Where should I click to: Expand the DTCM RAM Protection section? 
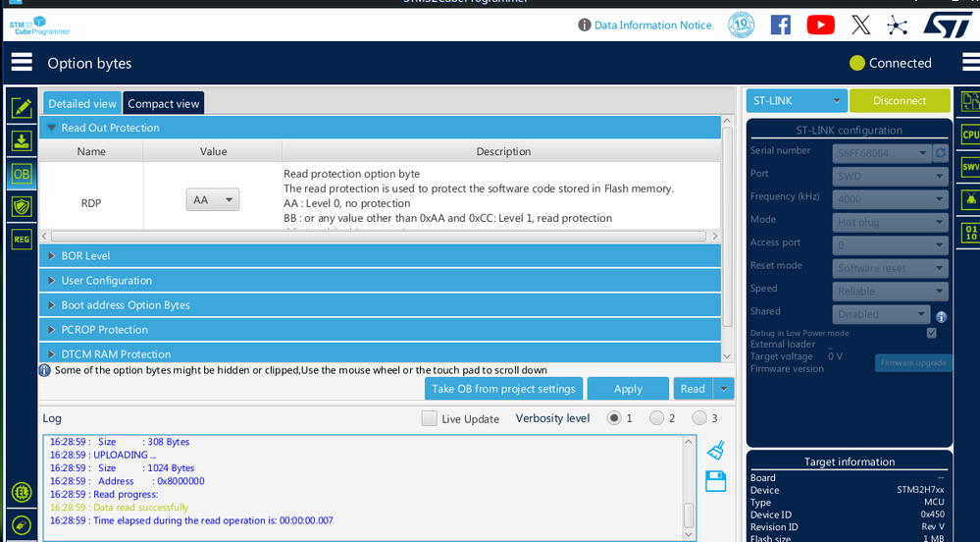pyautogui.click(x=52, y=353)
